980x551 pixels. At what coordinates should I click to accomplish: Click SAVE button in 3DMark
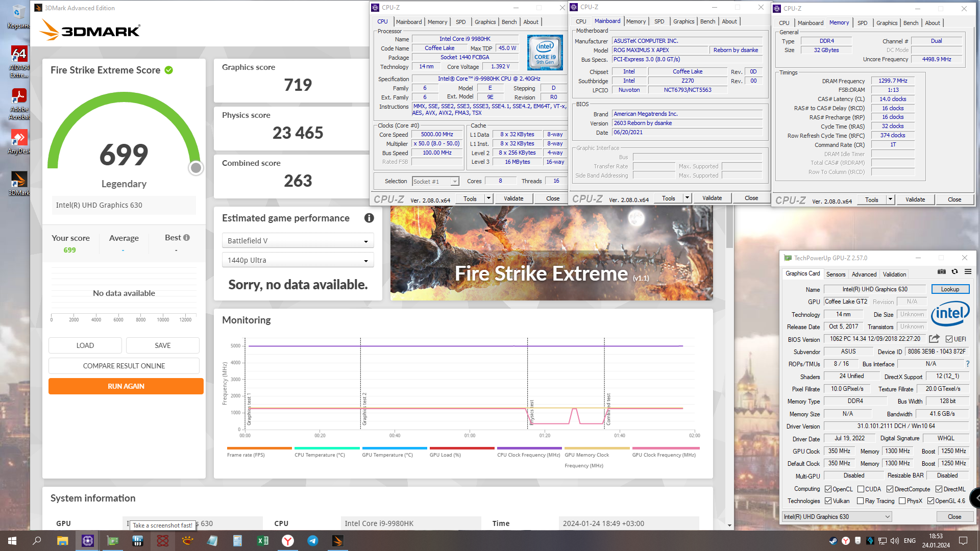point(163,345)
